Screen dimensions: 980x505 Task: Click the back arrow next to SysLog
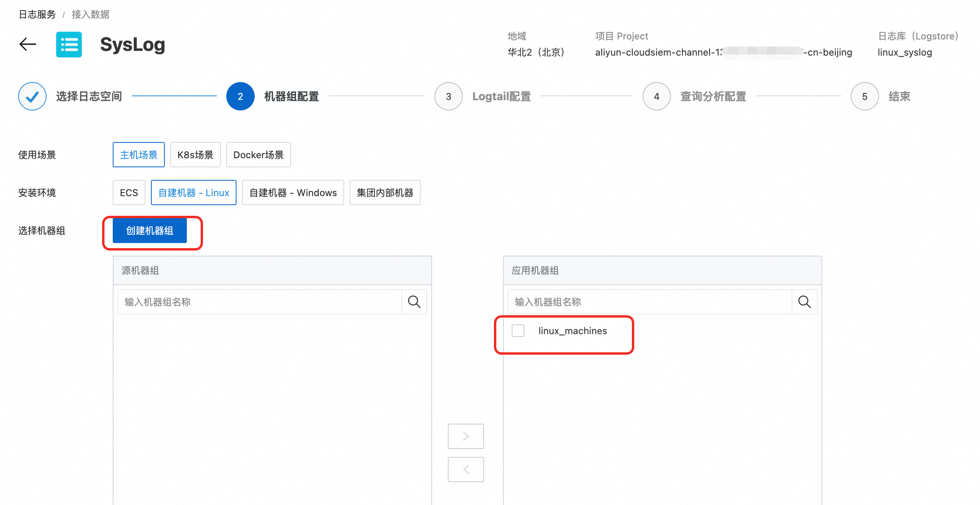[28, 44]
